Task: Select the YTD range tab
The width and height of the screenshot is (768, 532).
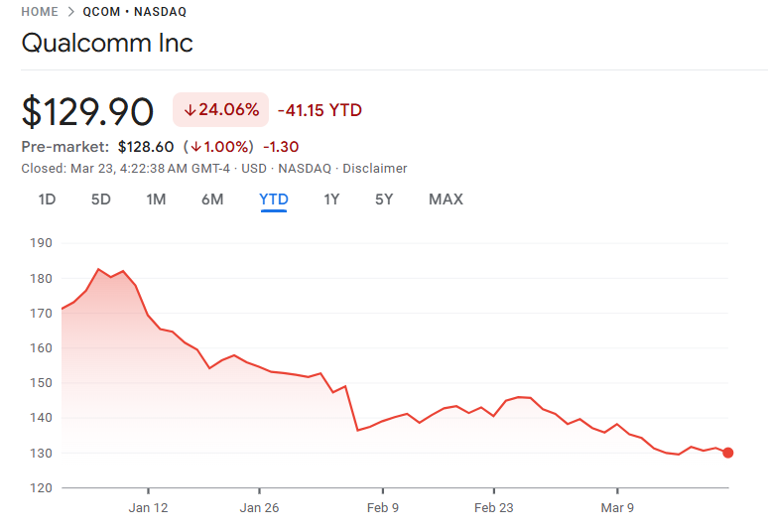Action: [x=274, y=199]
